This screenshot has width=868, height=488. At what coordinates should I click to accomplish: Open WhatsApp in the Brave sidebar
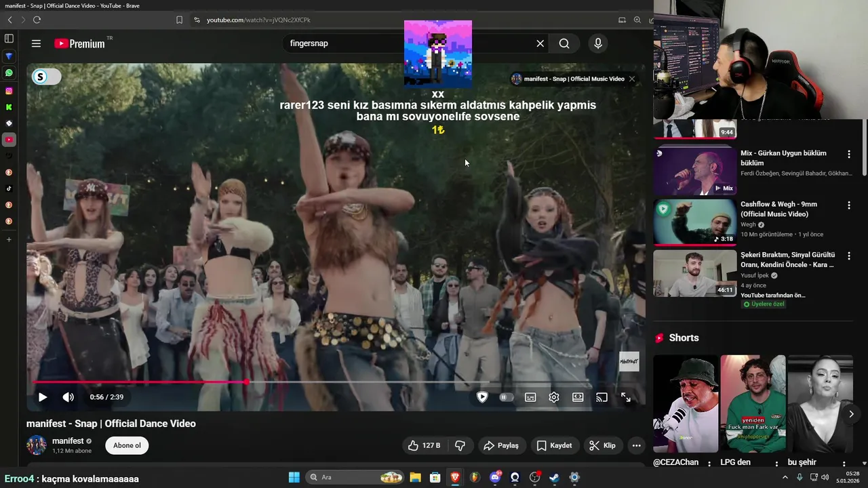[9, 73]
